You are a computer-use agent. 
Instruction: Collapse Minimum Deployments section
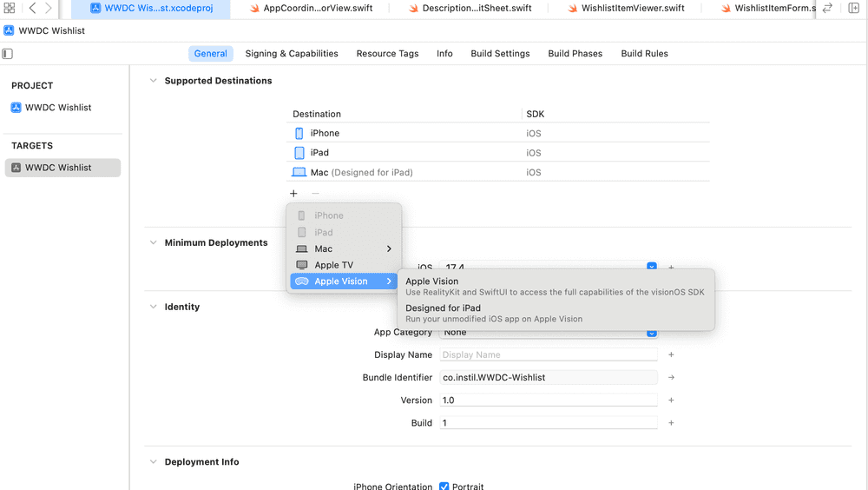154,242
